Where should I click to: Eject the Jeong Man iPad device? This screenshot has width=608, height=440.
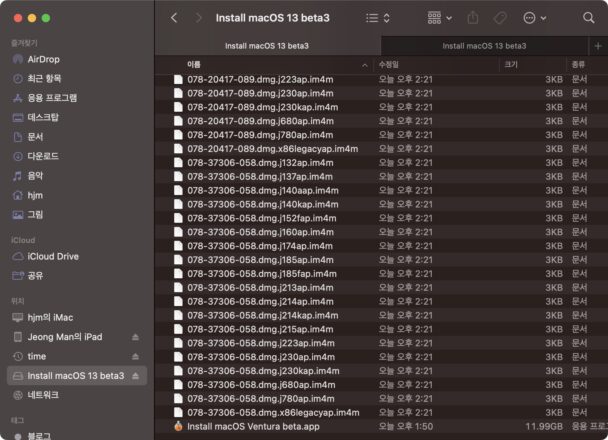[x=136, y=336]
